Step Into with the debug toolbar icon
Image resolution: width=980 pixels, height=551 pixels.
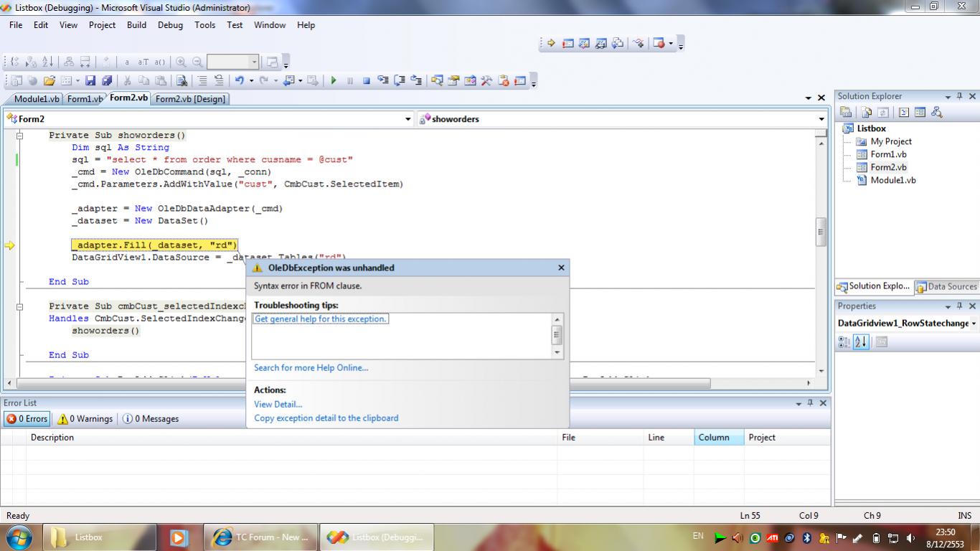(x=383, y=80)
